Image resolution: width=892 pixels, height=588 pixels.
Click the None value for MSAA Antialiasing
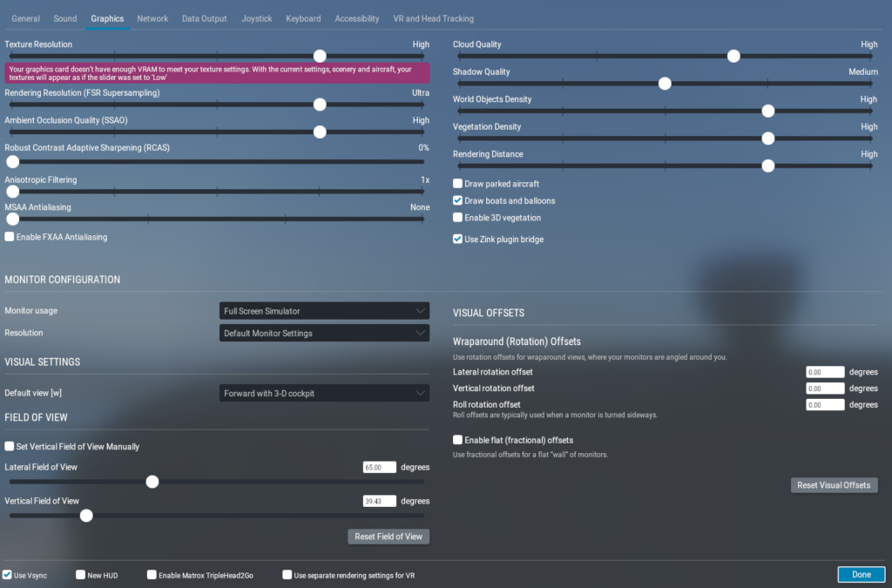click(x=420, y=207)
